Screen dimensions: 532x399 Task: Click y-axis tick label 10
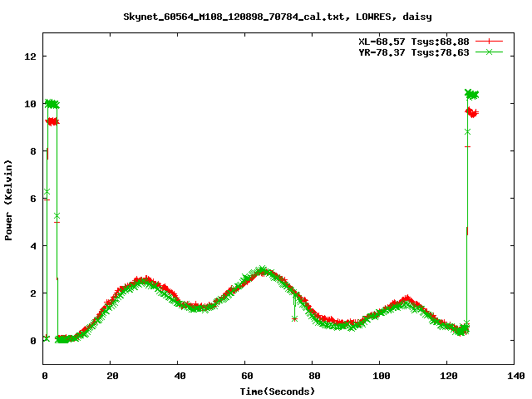pyautogui.click(x=30, y=104)
